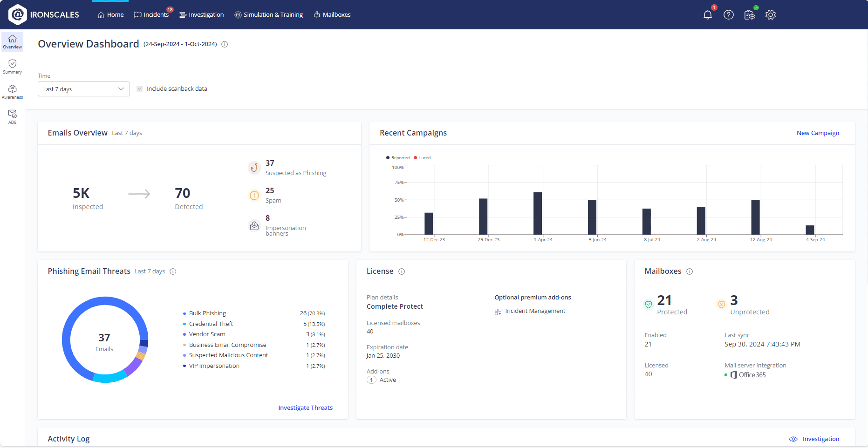Toggle the Reported legend series
Viewport: 868px width, 448px height.
[397, 158]
